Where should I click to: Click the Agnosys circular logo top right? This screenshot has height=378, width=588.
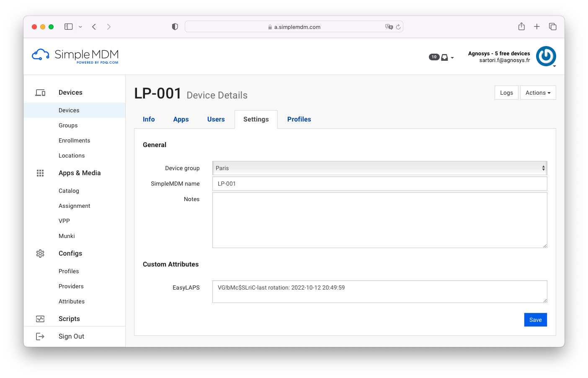(546, 56)
